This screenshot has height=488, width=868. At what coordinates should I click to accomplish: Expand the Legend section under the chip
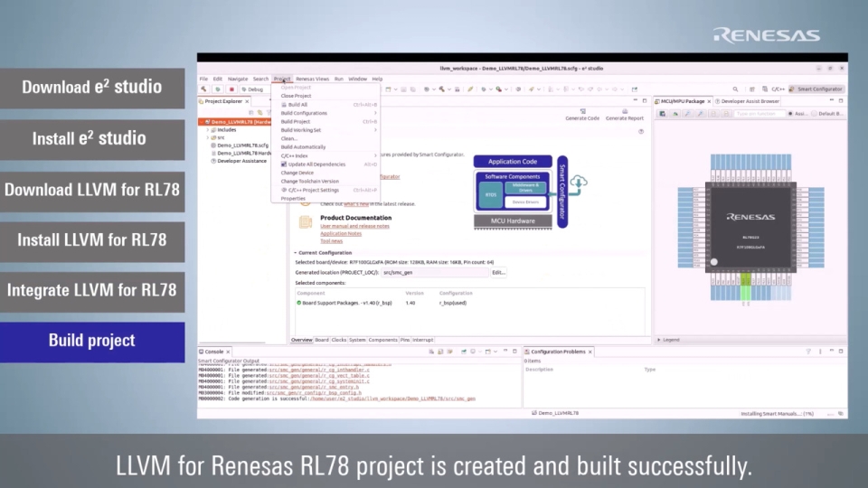(x=658, y=340)
